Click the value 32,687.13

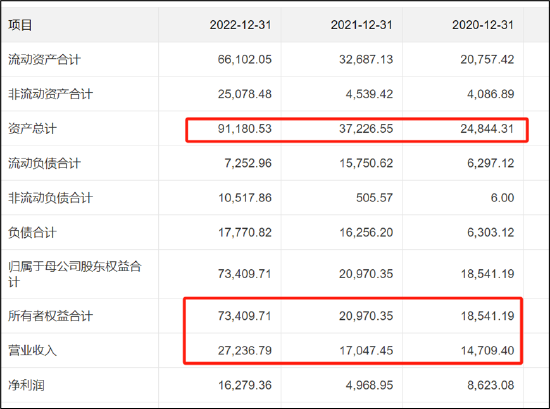point(366,59)
